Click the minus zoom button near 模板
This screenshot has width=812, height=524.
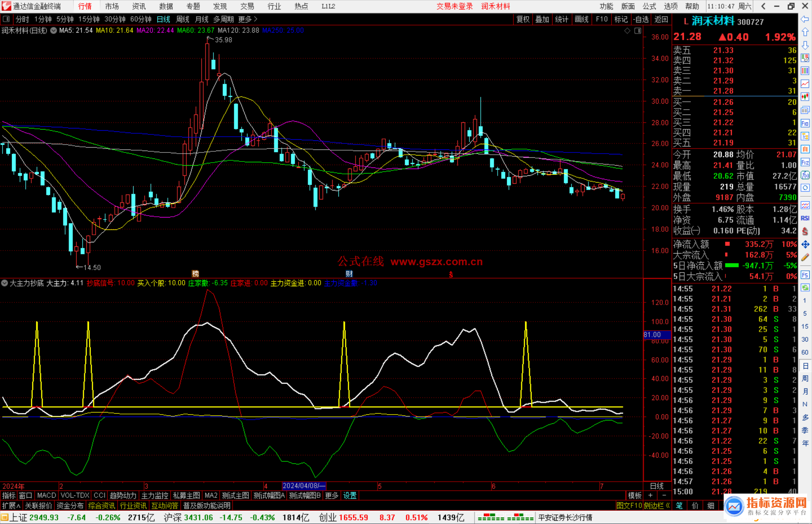664,495
